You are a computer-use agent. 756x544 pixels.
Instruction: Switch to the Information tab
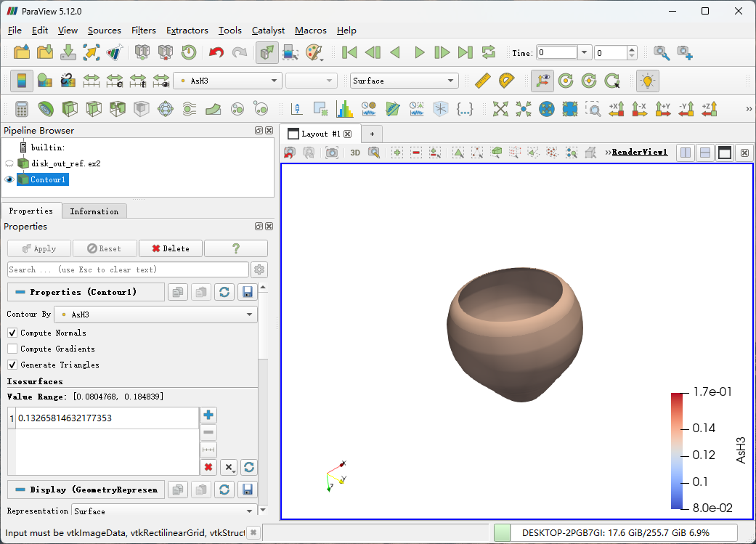[94, 211]
